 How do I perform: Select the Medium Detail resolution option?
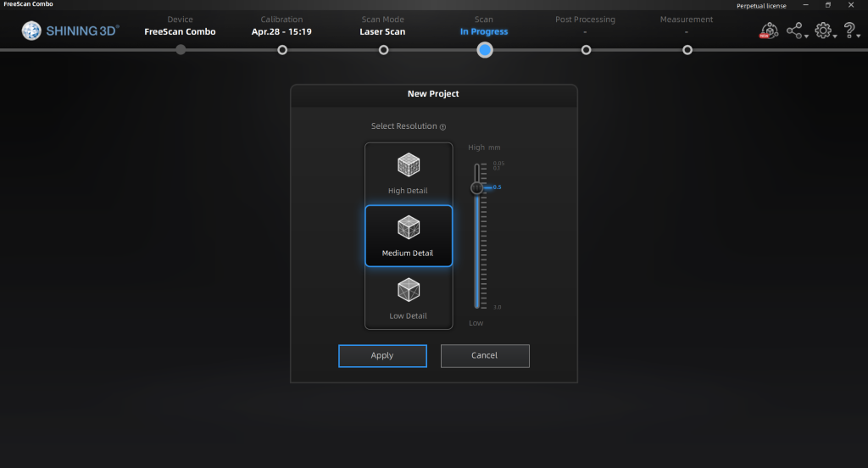click(409, 236)
